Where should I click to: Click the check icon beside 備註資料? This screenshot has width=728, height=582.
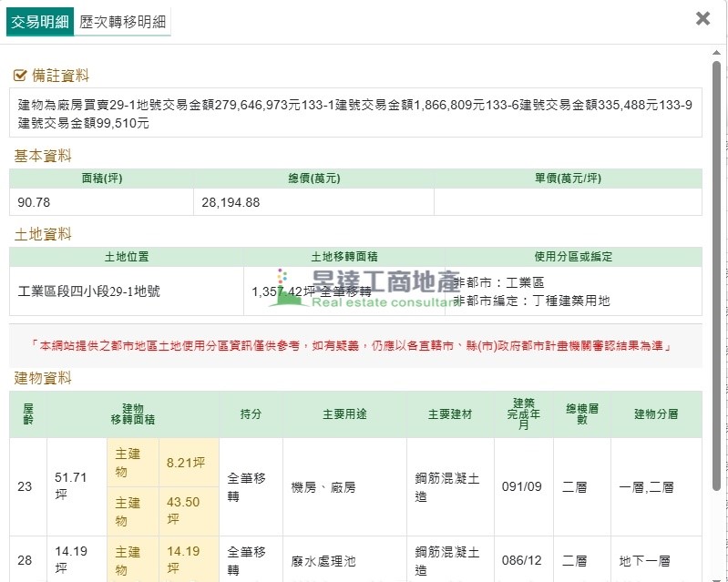coord(21,76)
